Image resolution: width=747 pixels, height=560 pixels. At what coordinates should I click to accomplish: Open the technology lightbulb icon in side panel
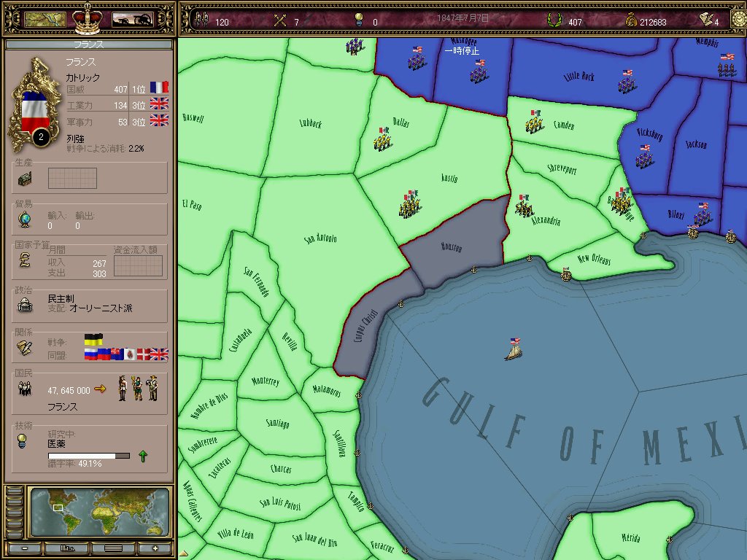pos(21,441)
